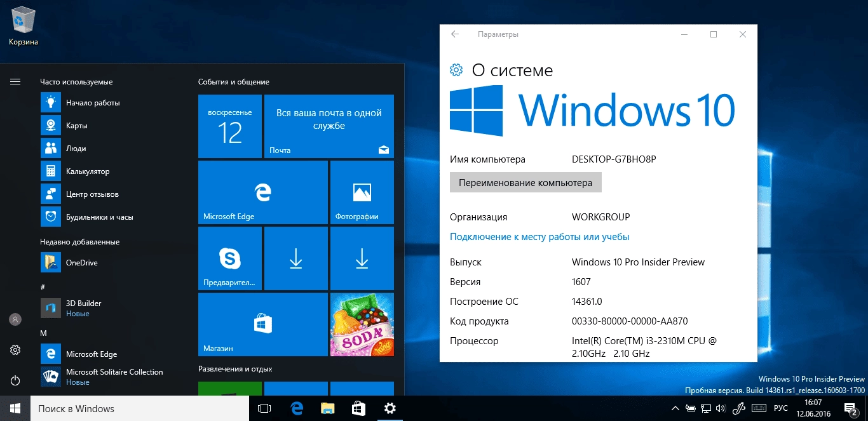Maximize the Параметры window

[714, 34]
